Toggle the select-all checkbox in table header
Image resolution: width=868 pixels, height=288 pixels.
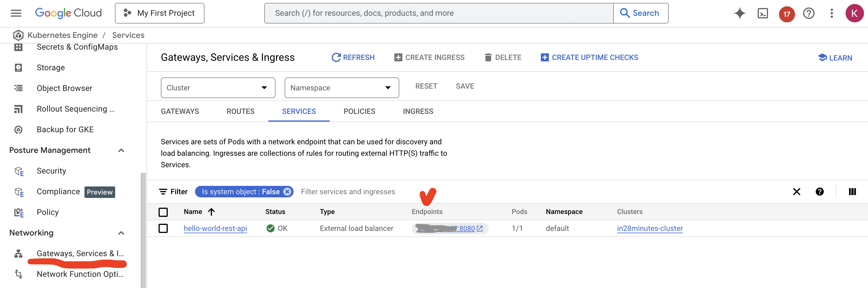[163, 212]
